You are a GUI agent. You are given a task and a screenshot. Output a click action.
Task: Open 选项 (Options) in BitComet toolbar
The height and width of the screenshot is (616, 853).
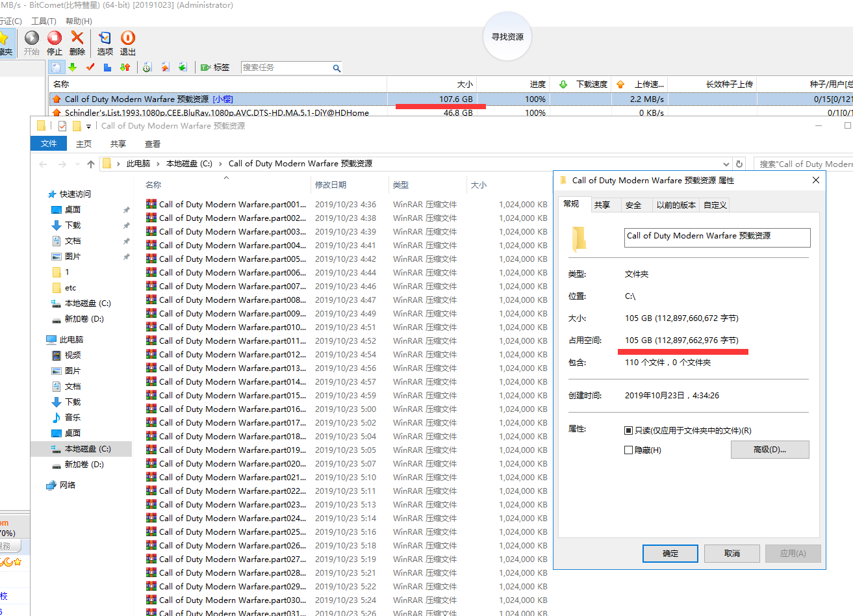tap(105, 43)
